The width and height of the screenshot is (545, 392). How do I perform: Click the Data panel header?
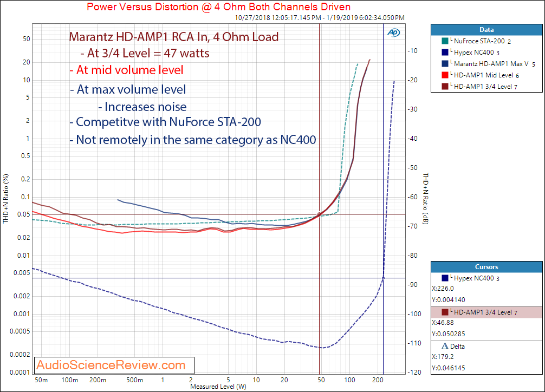point(486,30)
